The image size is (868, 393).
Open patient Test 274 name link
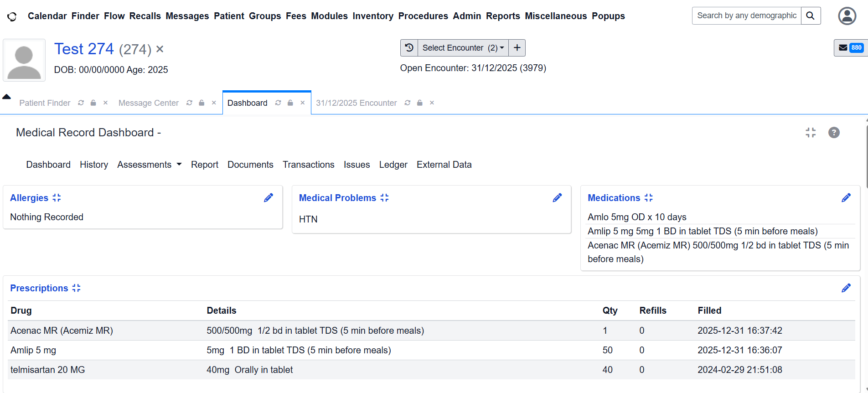point(84,49)
